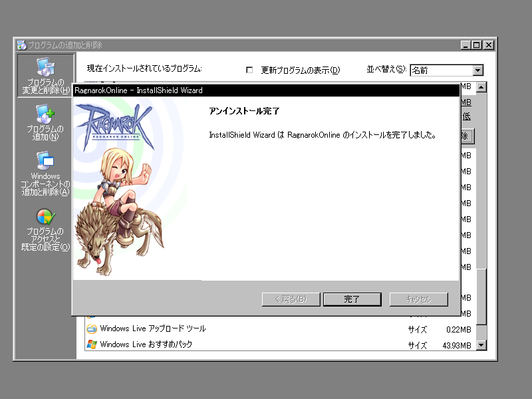Click the disabled 戻る button
532x399 pixels.
[x=291, y=299]
